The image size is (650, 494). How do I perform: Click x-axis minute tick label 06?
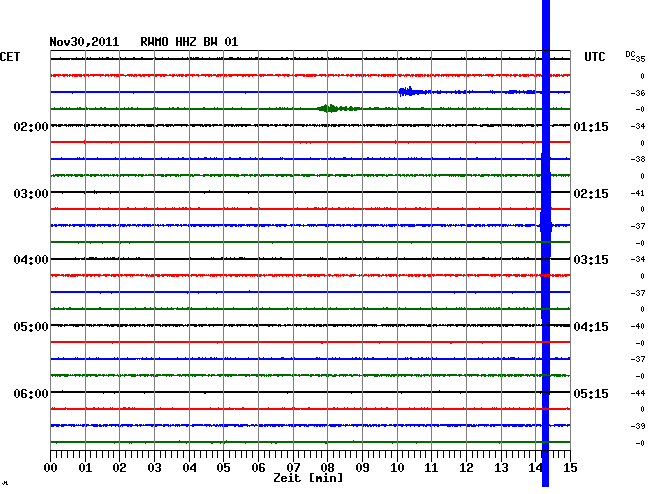click(258, 467)
